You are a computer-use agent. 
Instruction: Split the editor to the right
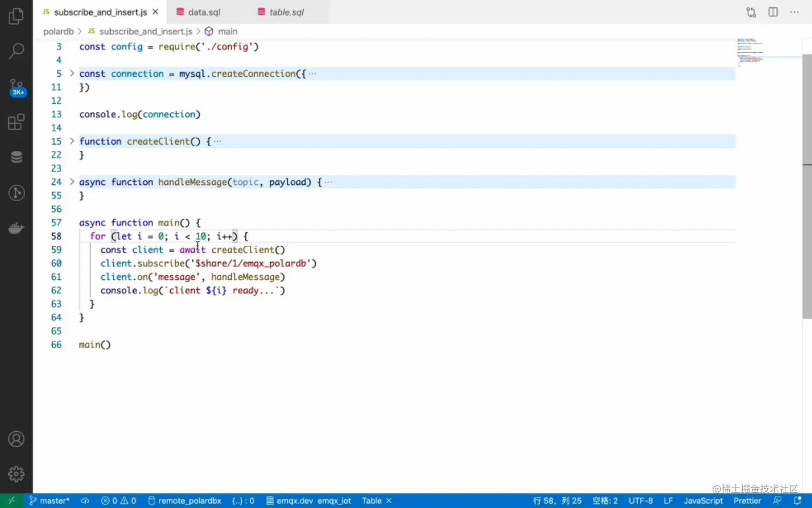click(773, 12)
